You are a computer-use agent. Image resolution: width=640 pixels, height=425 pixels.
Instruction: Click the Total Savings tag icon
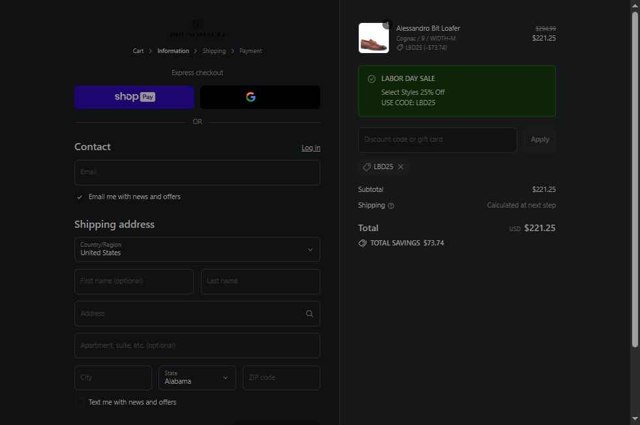pyautogui.click(x=362, y=243)
